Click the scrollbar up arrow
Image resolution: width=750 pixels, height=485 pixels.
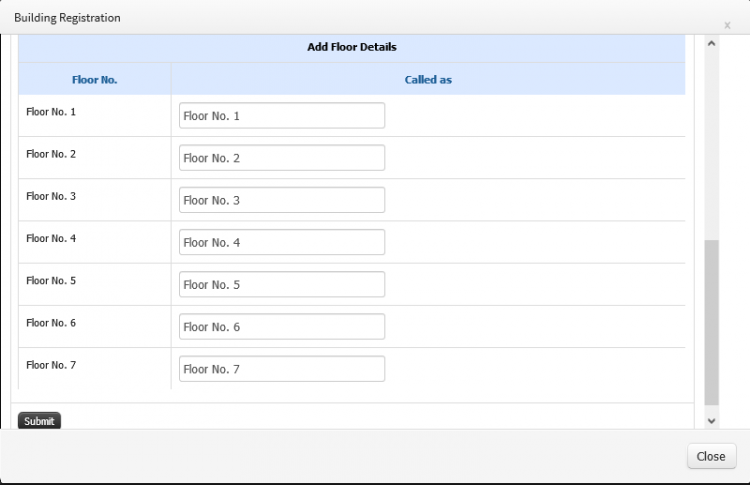(x=711, y=44)
